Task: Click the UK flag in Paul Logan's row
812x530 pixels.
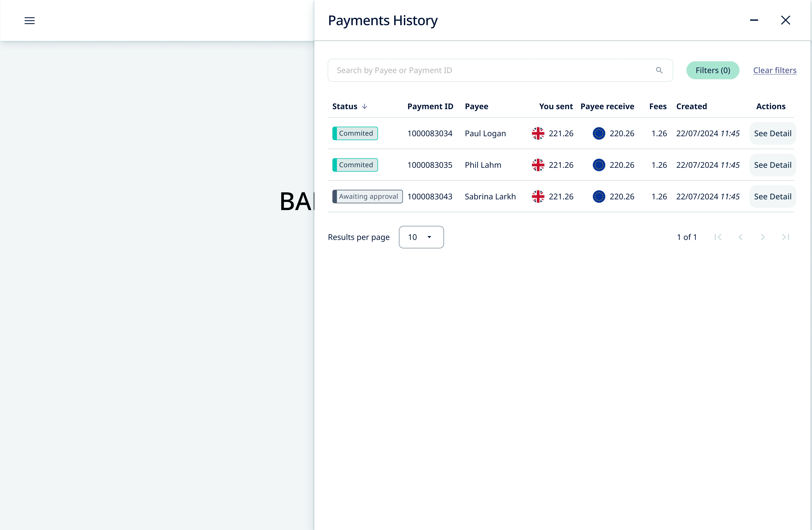Action: 538,133
